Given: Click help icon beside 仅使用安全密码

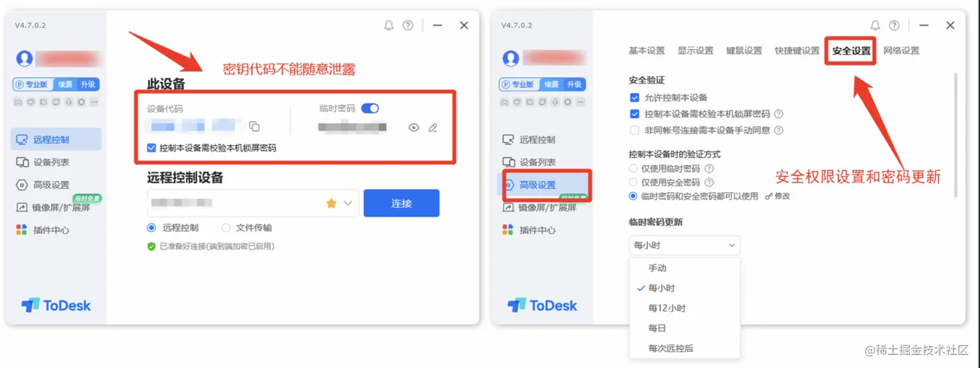Looking at the screenshot, I should [709, 183].
